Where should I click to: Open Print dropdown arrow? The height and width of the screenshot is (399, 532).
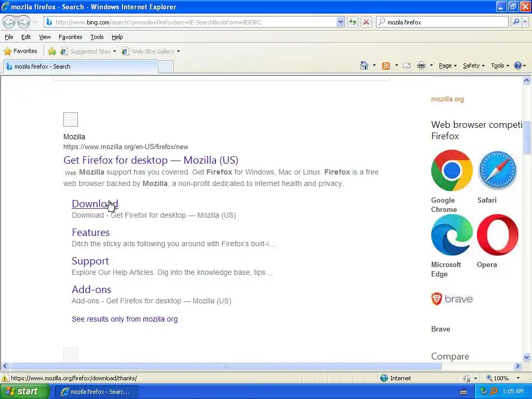click(x=431, y=65)
